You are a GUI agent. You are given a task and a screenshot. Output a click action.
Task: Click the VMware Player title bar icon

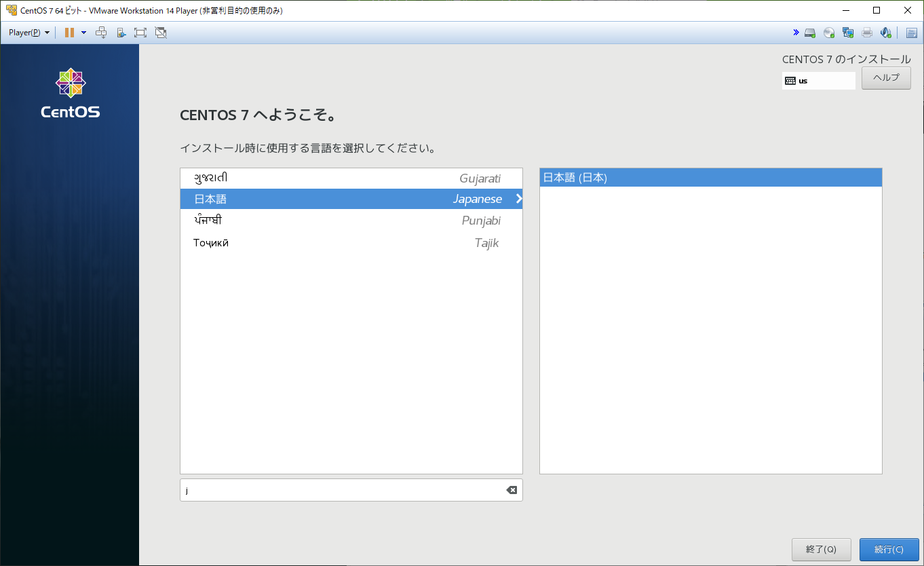pos(11,10)
